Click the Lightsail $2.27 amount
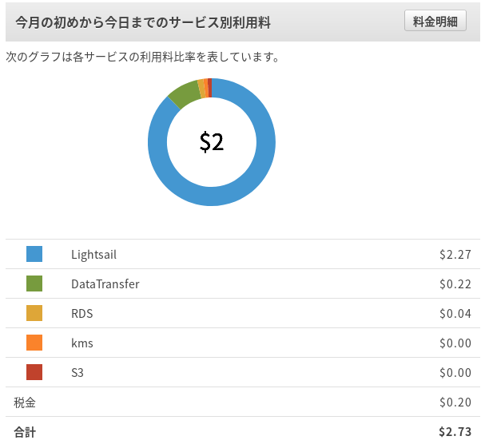The image size is (485, 448). [x=455, y=255]
